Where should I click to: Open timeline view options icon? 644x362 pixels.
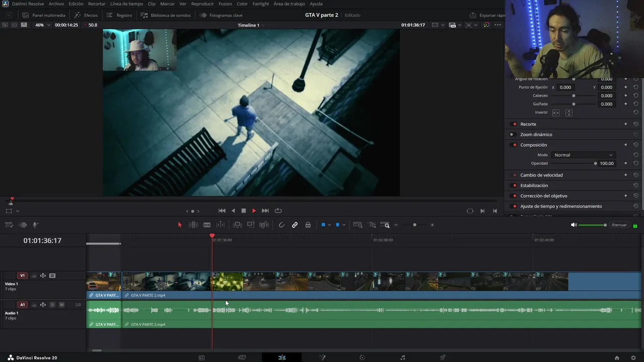coord(9,225)
